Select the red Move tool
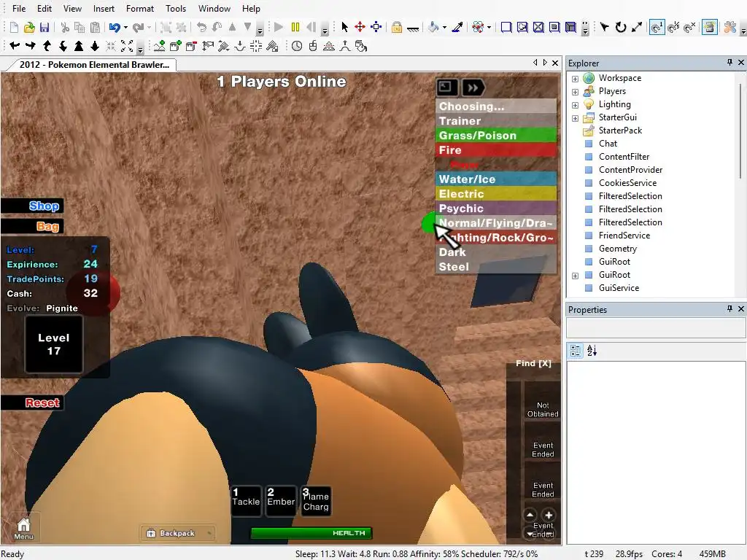Screen dimensions: 747x560 pos(360,27)
